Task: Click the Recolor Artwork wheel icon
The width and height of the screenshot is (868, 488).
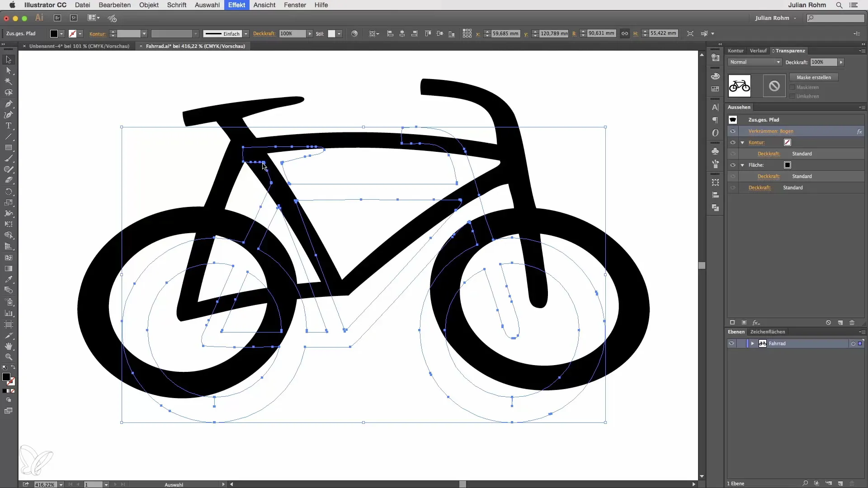Action: click(x=354, y=33)
